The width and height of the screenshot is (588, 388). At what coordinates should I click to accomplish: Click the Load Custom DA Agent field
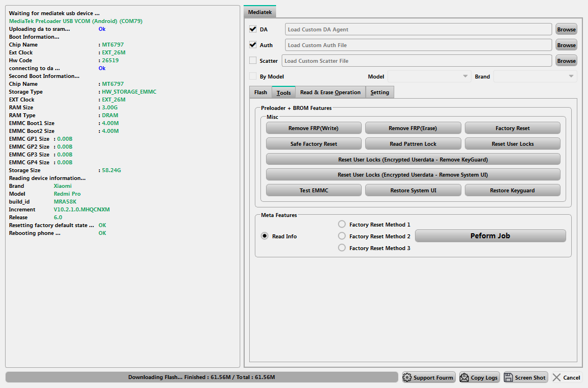tap(418, 29)
